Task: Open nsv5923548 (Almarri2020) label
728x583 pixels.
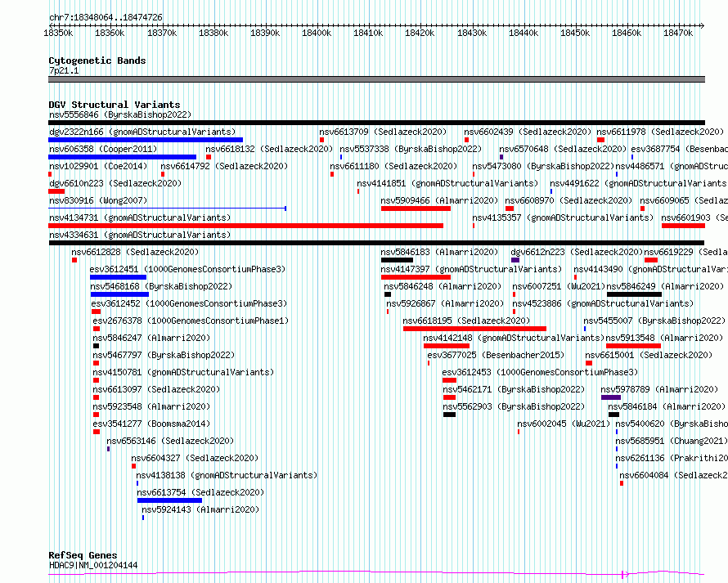Action: tap(151, 406)
